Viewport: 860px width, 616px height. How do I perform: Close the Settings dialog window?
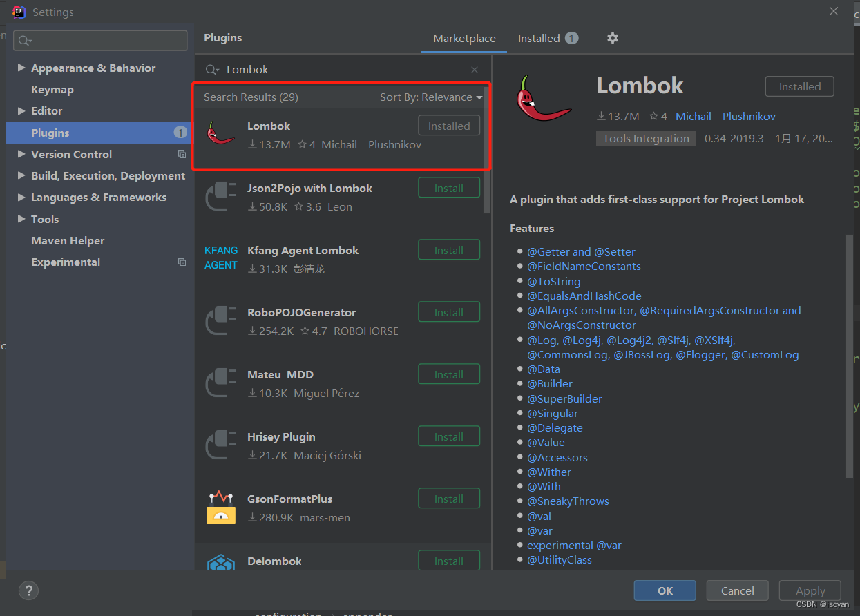tap(834, 11)
